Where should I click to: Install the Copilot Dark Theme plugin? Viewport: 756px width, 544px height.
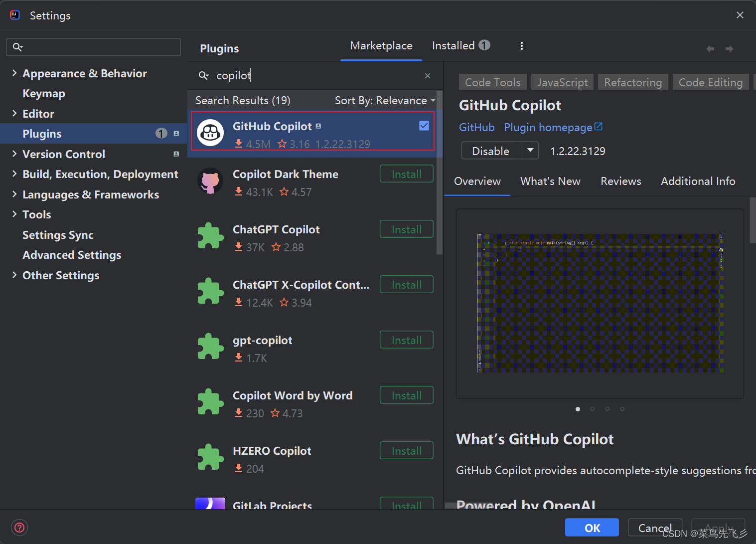pos(407,174)
